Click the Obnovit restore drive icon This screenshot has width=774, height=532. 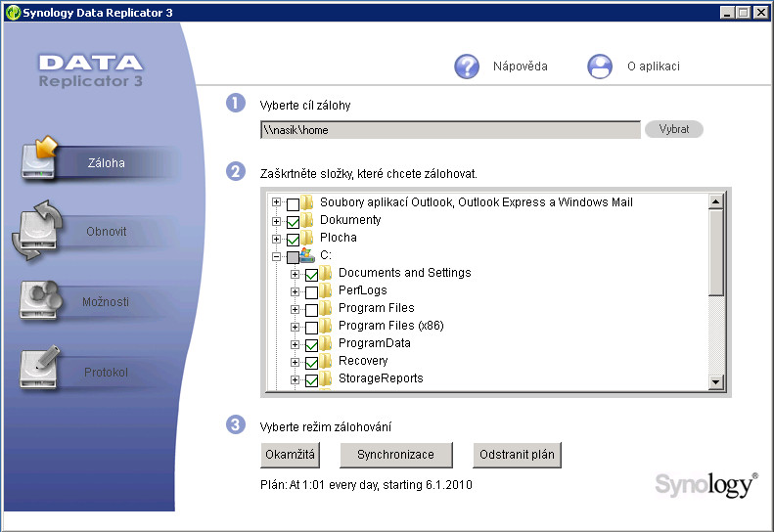click(37, 231)
